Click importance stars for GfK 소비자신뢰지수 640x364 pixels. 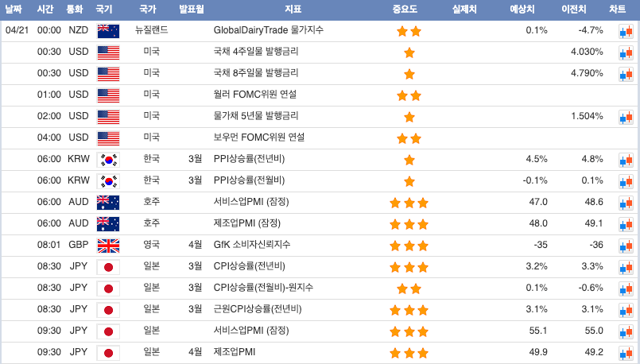pyautogui.click(x=409, y=246)
